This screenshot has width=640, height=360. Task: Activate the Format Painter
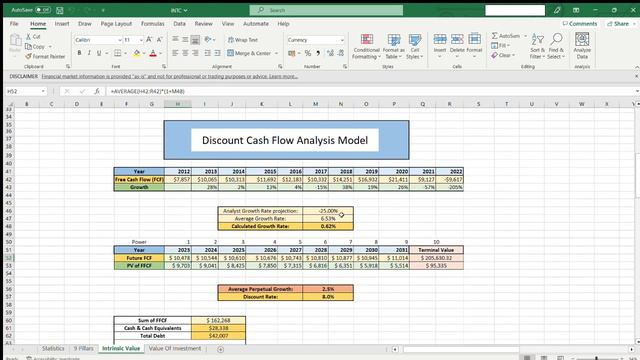(x=45, y=56)
